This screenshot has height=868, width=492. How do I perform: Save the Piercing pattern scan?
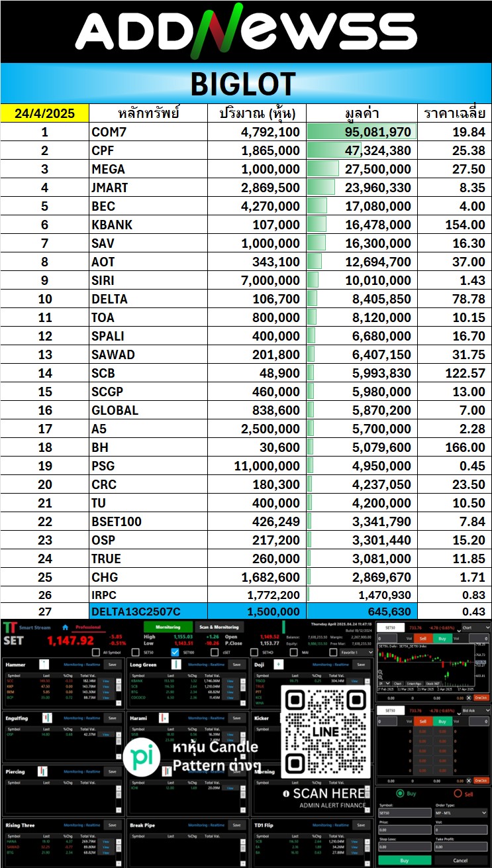112,771
